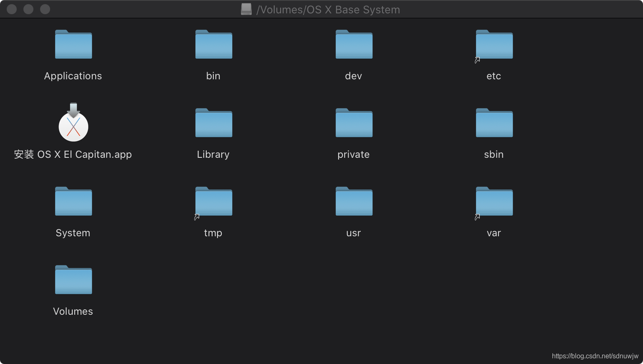Select the Library folder icon
Image resolution: width=643 pixels, height=364 pixels.
214,123
